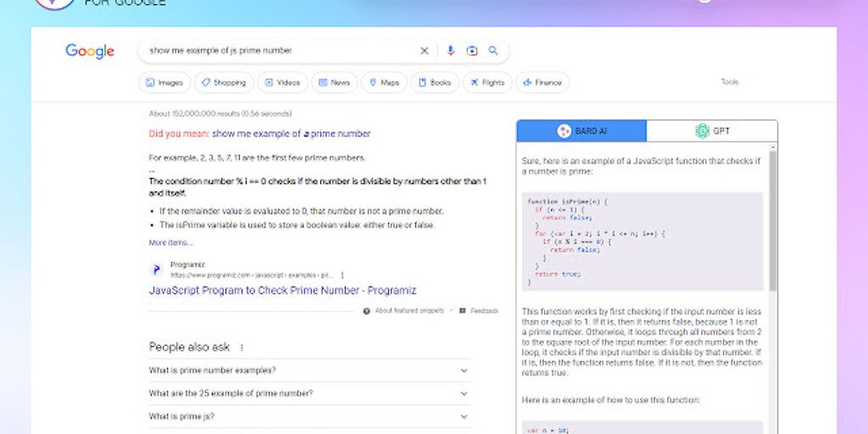This screenshot has width=868, height=434.
Task: Filter results by Finance
Action: coord(542,82)
